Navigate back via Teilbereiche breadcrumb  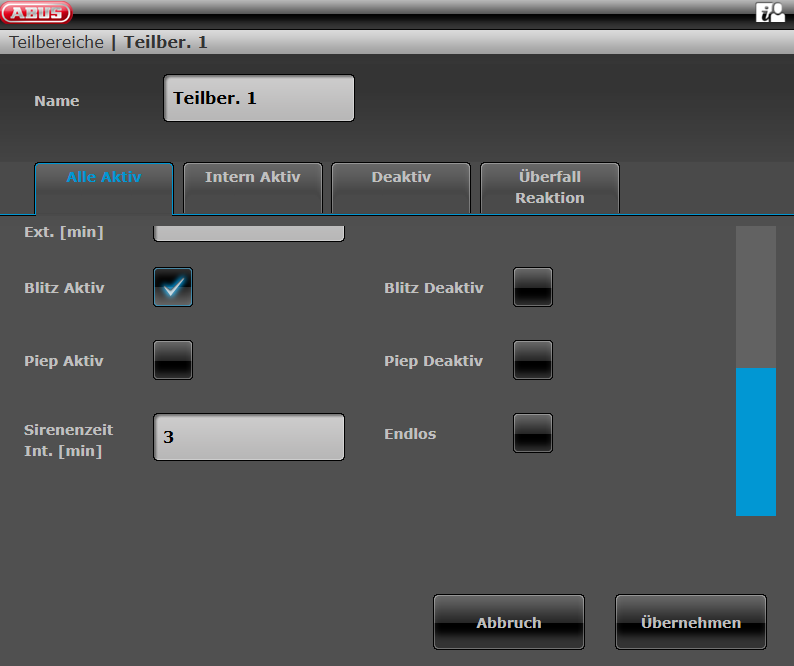pyautogui.click(x=56, y=42)
